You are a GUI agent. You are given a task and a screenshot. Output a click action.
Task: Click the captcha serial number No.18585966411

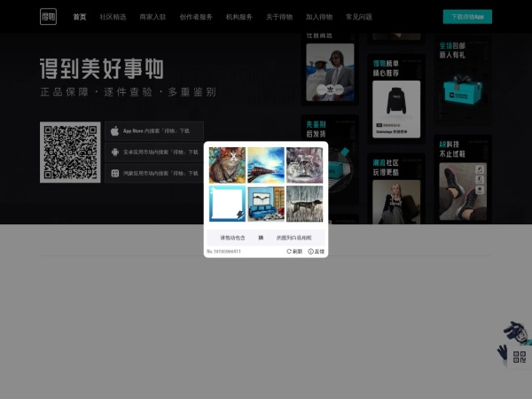224,252
